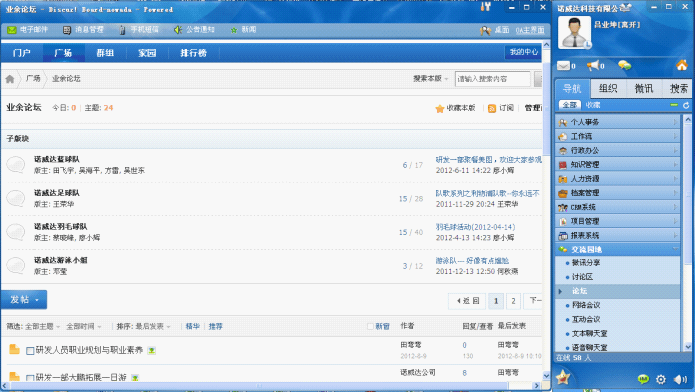The height and width of the screenshot is (392, 695).
Task: Click the 桌面 desktop icon in toolbar
Action: [x=485, y=30]
